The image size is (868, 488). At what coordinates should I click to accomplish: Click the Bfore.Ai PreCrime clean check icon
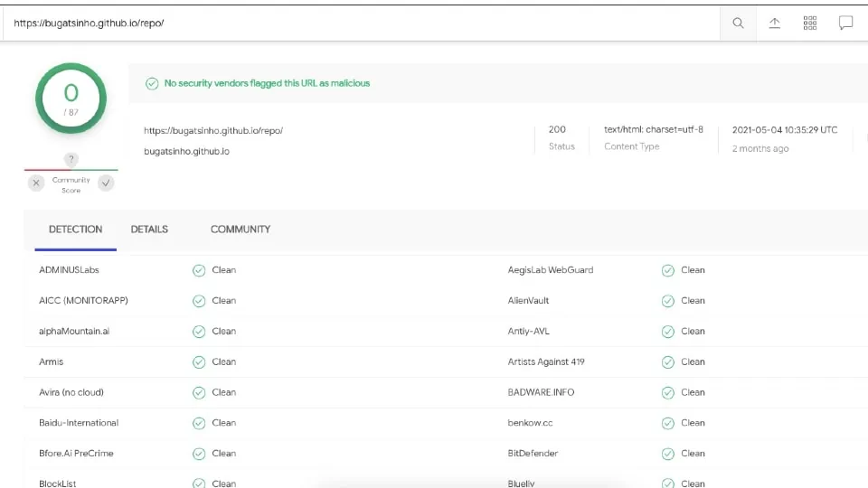coord(199,453)
